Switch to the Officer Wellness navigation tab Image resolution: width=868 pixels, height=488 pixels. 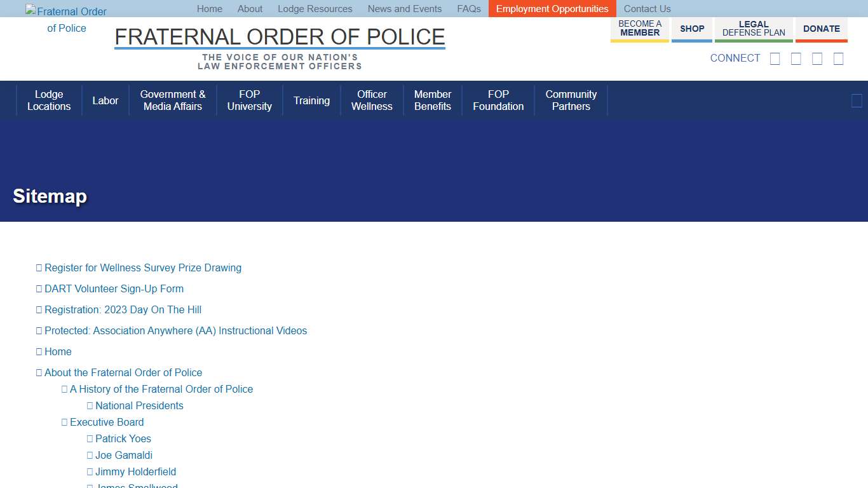pos(372,100)
